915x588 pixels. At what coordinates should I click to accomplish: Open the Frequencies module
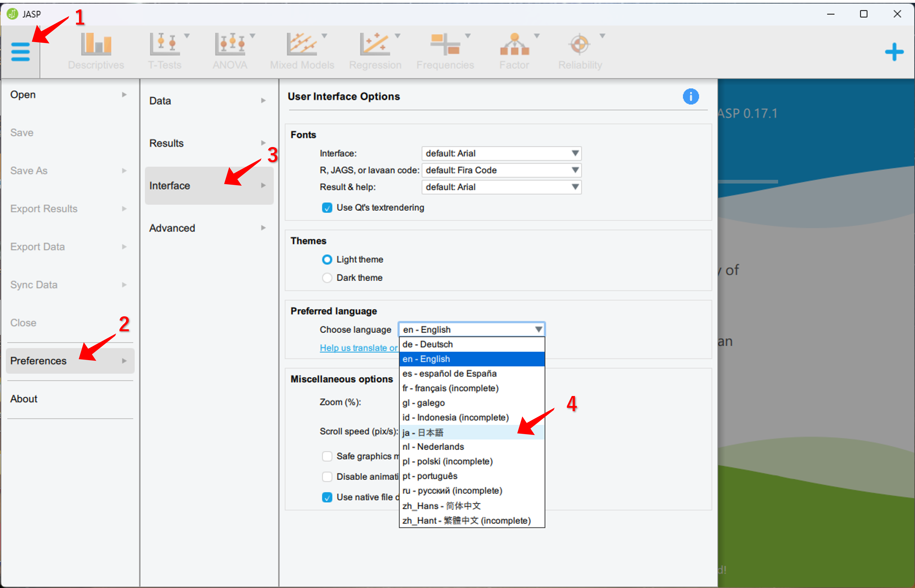point(445,52)
